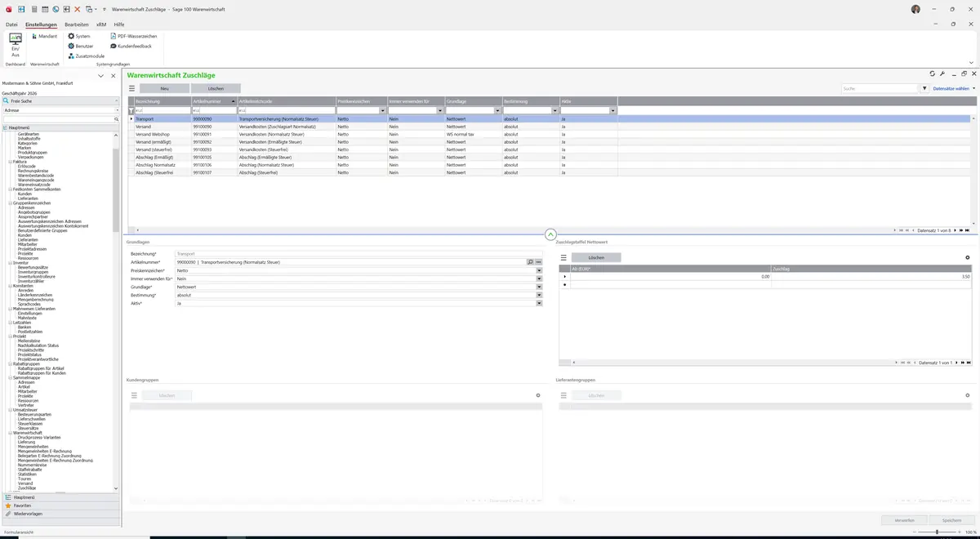
Task: Open Kundenfeedback from the ribbon
Action: click(114, 47)
